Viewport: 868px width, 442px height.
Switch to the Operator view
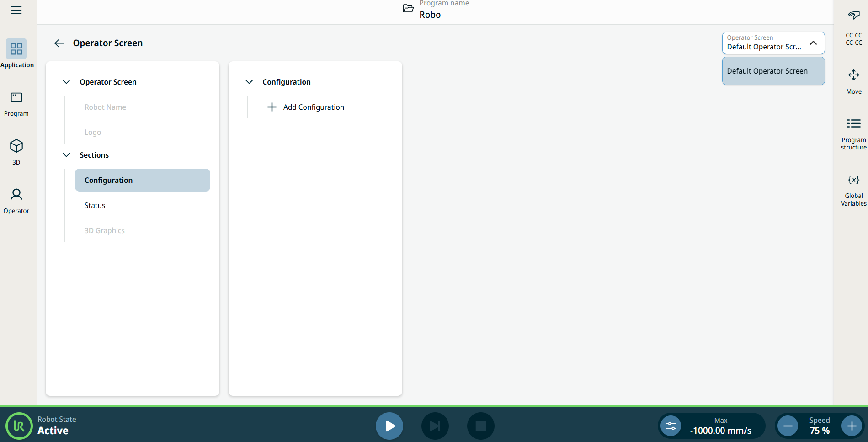tap(16, 201)
